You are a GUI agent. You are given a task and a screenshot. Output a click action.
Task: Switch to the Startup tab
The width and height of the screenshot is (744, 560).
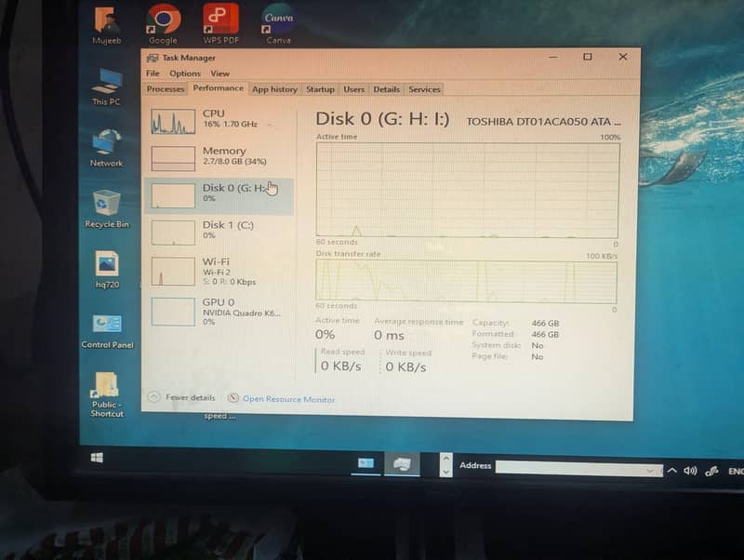coord(320,89)
